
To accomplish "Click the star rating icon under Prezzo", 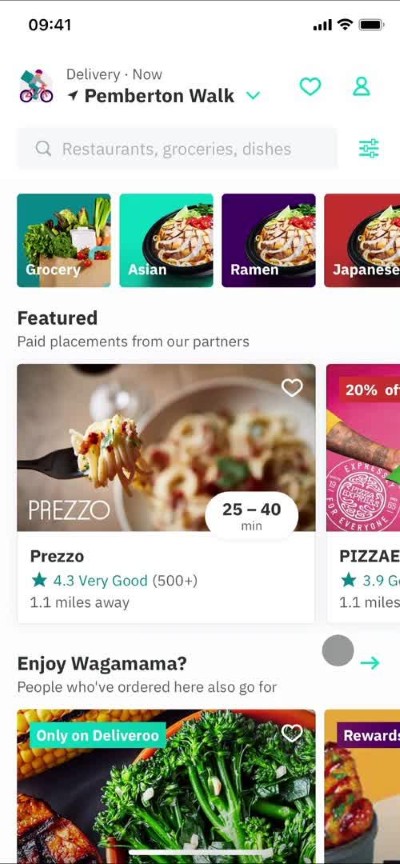I will point(39,580).
